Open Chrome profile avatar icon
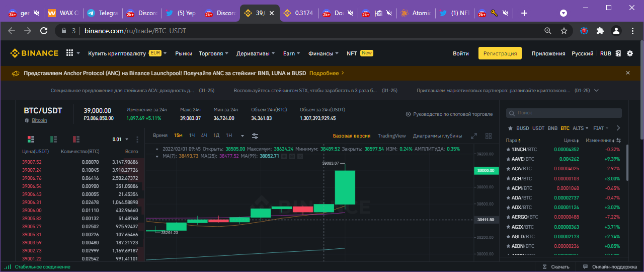644x272 pixels. point(616,31)
